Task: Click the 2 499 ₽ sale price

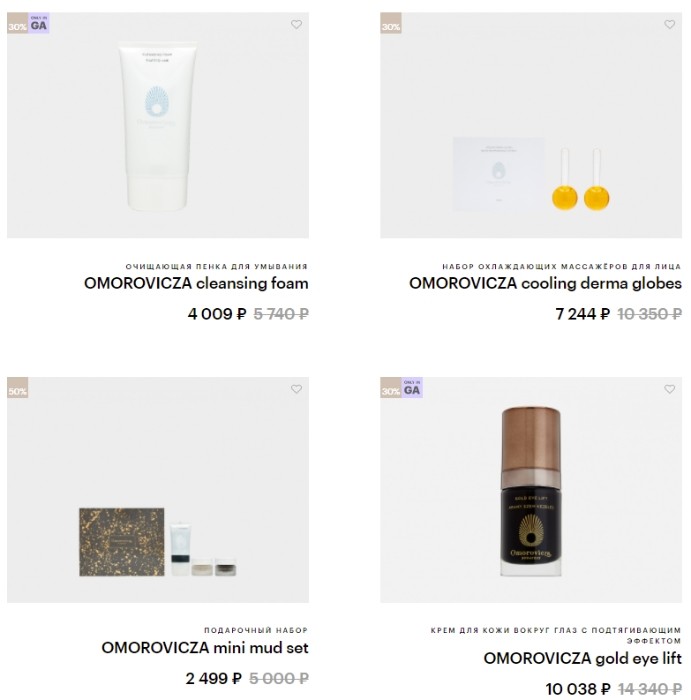Action: (214, 679)
